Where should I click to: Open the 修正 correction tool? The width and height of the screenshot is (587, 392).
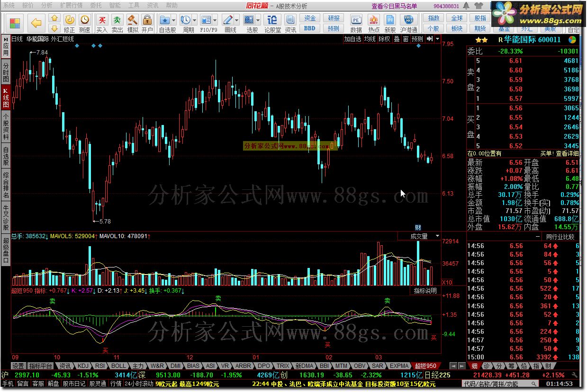pyautogui.click(x=70, y=23)
